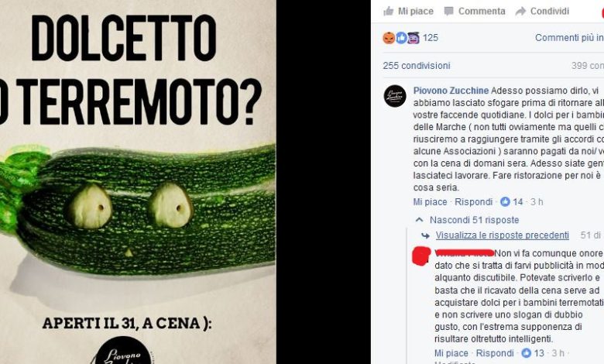Click the like icon showing 13 reactions

tap(527, 352)
